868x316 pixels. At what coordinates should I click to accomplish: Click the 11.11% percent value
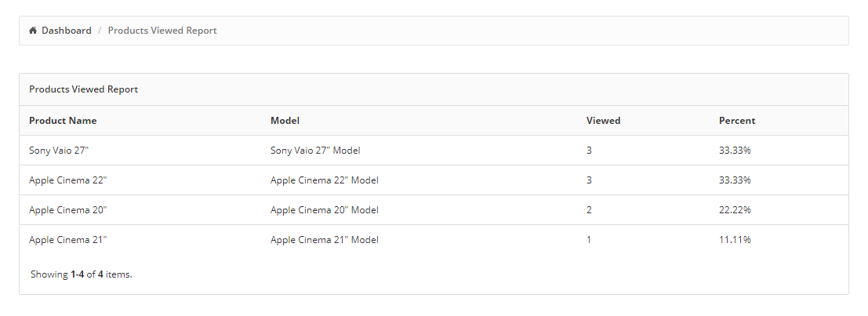coord(735,240)
